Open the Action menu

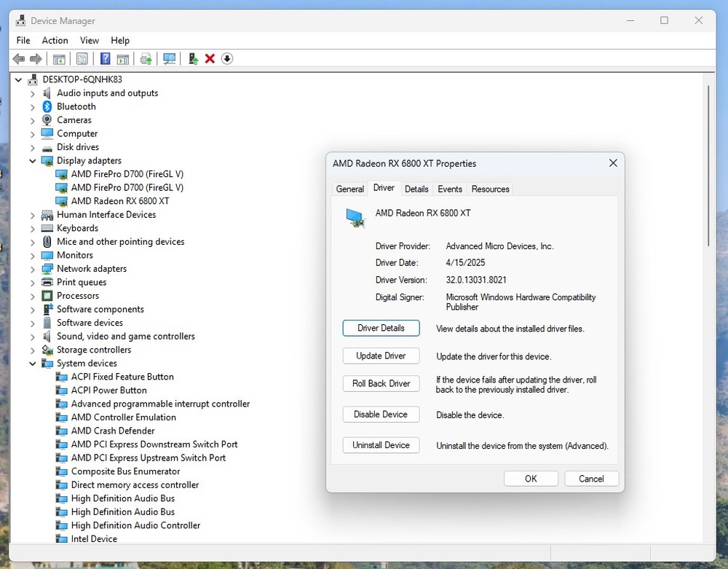pyautogui.click(x=55, y=40)
